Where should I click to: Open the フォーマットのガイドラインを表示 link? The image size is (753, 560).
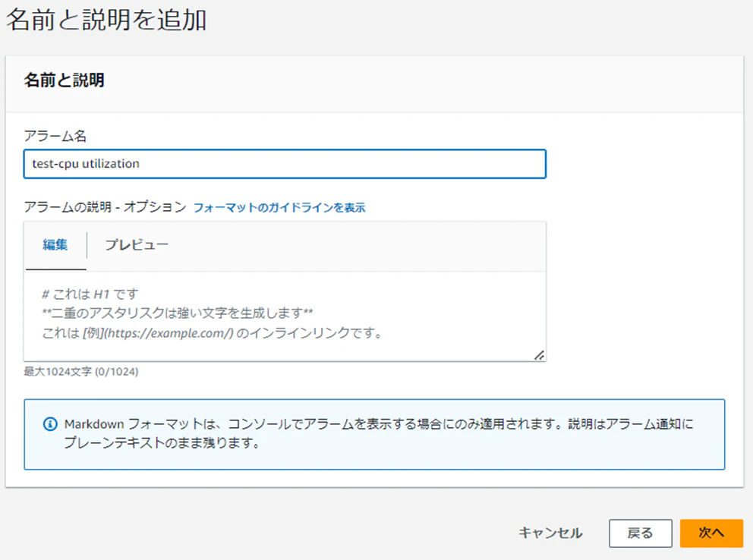click(x=279, y=207)
